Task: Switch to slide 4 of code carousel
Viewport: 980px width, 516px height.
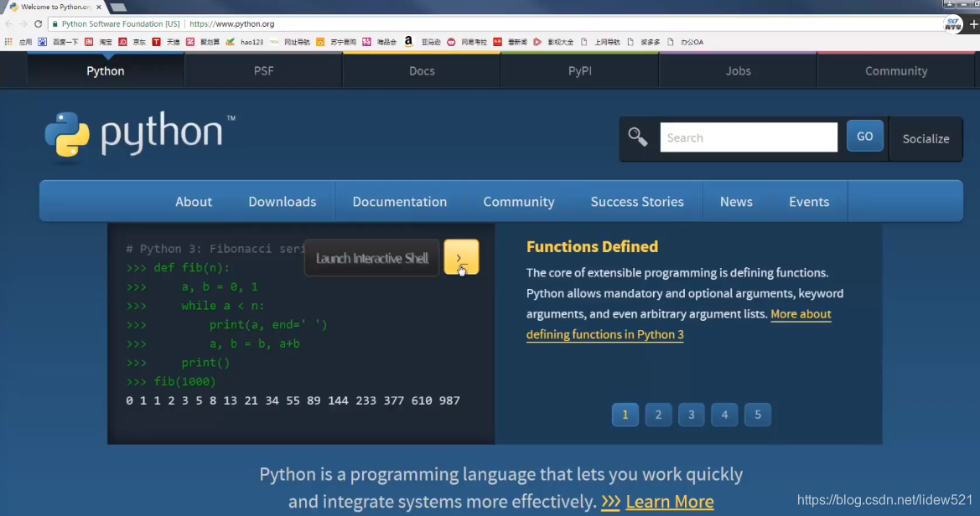Action: [x=724, y=415]
